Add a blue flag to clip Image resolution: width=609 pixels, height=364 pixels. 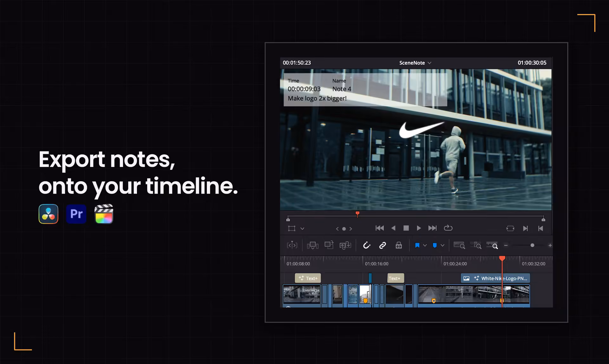[x=417, y=245]
